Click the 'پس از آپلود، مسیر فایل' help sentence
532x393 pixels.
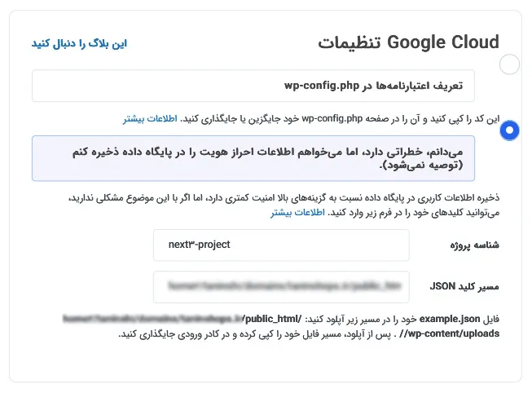(254, 334)
